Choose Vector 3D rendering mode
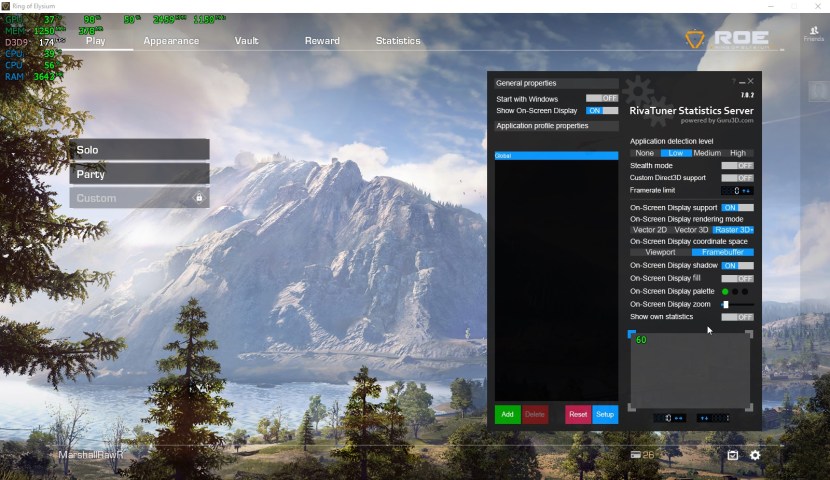 point(691,230)
